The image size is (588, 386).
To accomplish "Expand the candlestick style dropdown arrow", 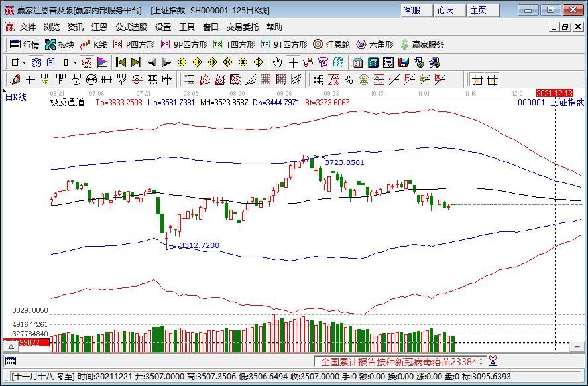I will (75, 62).
